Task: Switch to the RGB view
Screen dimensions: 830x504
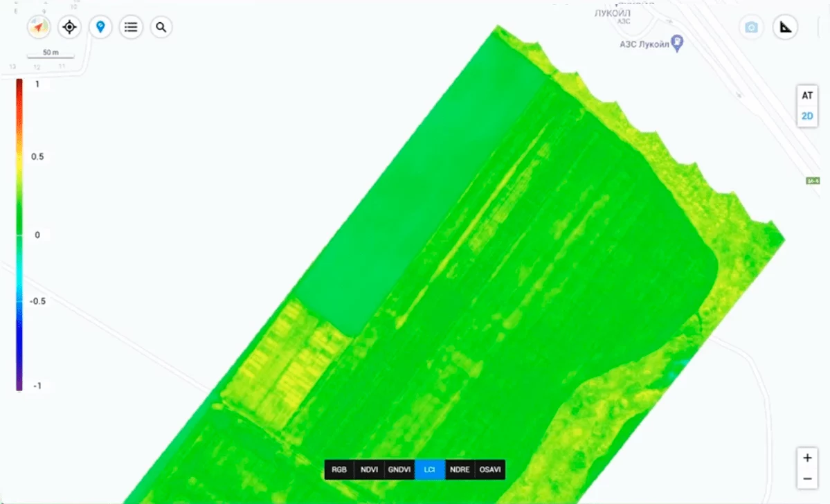Action: click(339, 469)
